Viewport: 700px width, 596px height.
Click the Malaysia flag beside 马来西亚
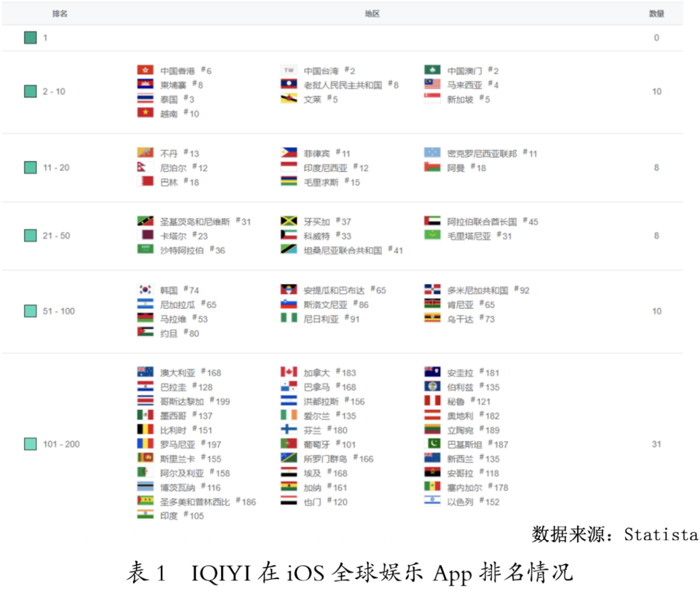pyautogui.click(x=432, y=84)
